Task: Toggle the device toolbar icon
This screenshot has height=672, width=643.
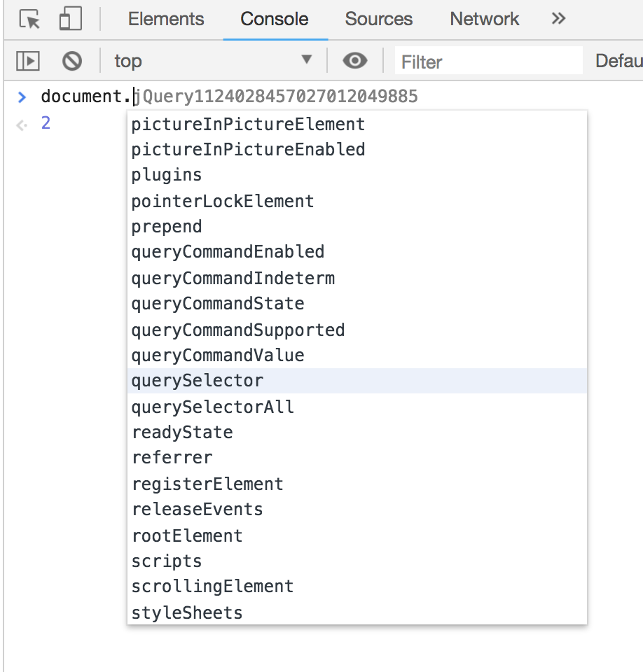Action: pos(70,19)
